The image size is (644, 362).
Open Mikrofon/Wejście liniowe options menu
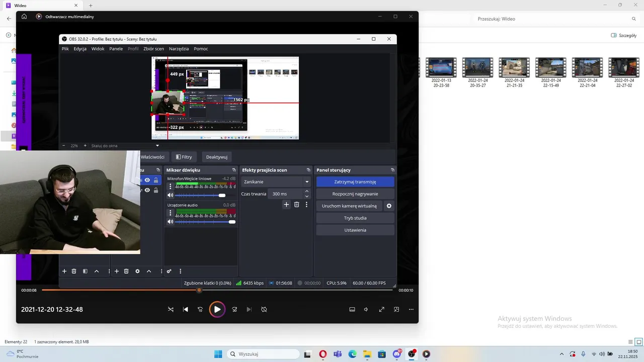point(170,187)
